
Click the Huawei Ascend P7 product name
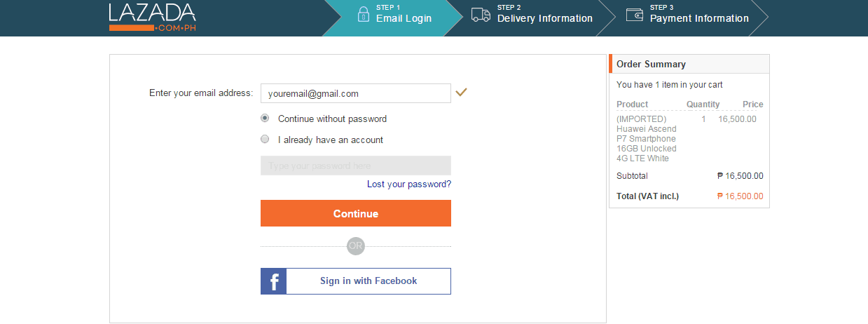[x=647, y=139]
